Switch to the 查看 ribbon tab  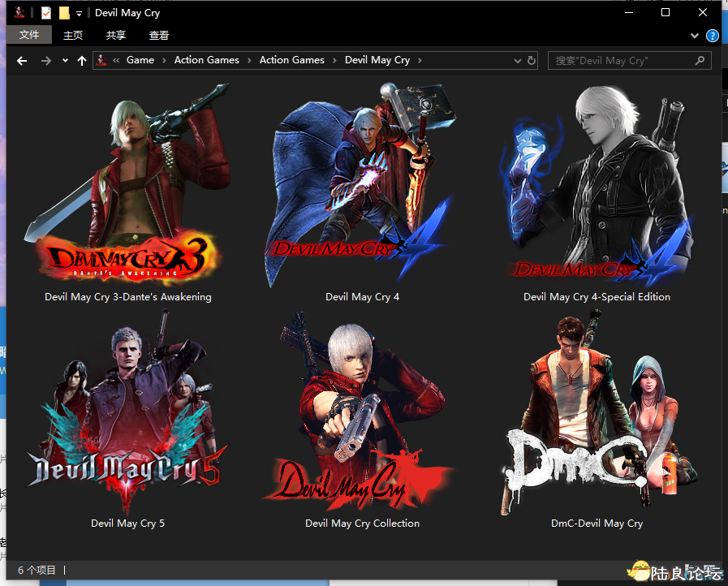click(159, 35)
